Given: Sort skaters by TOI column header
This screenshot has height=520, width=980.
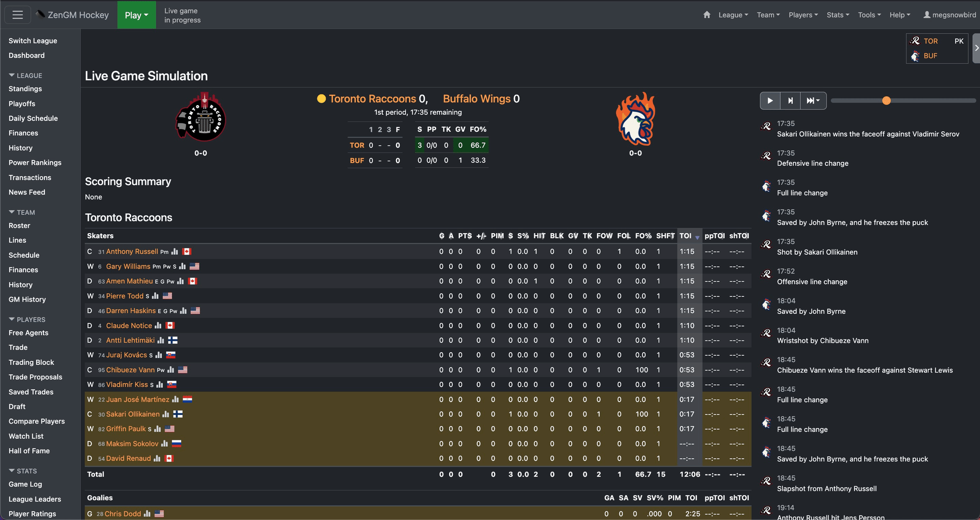Looking at the screenshot, I should pos(685,236).
